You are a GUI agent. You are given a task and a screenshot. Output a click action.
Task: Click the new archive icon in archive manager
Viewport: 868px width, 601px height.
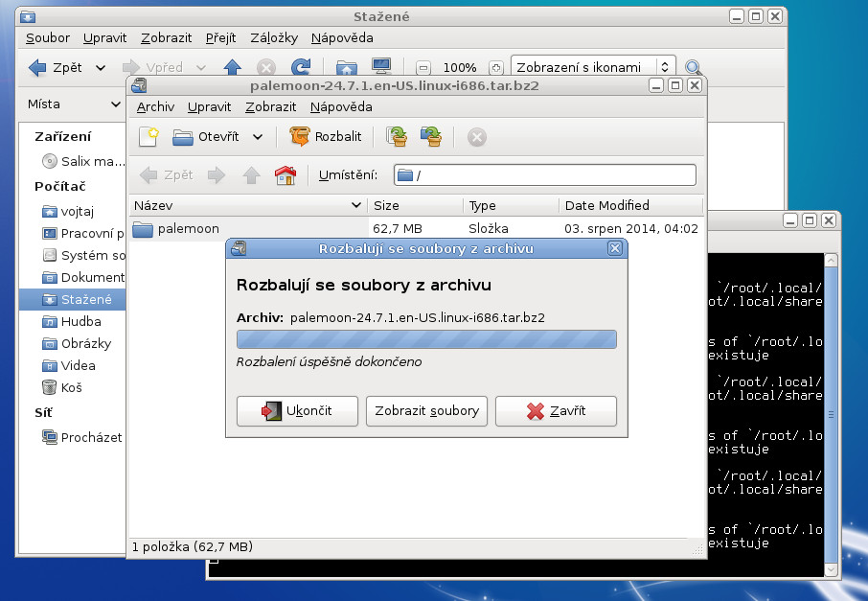tap(148, 136)
